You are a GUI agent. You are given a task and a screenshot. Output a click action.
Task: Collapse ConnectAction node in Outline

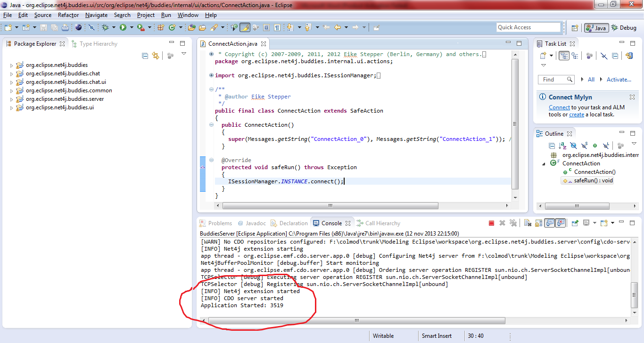(543, 163)
